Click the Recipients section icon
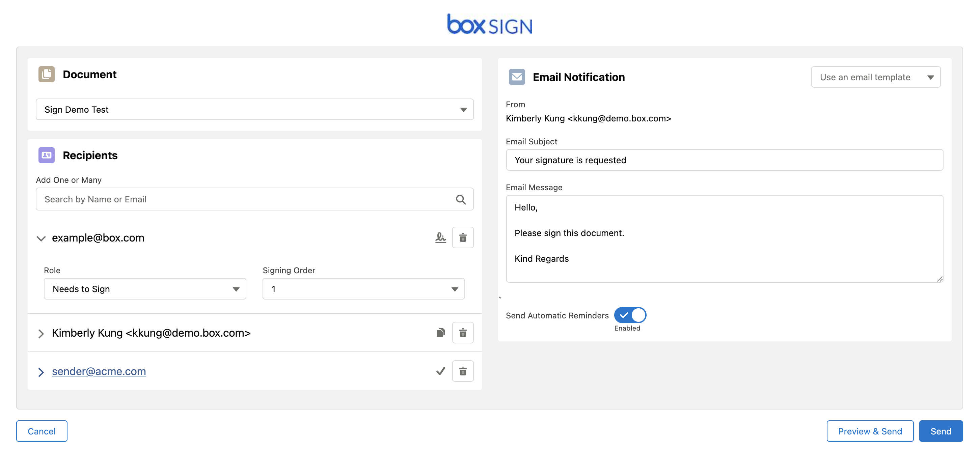Image resolution: width=980 pixels, height=452 pixels. point(47,155)
